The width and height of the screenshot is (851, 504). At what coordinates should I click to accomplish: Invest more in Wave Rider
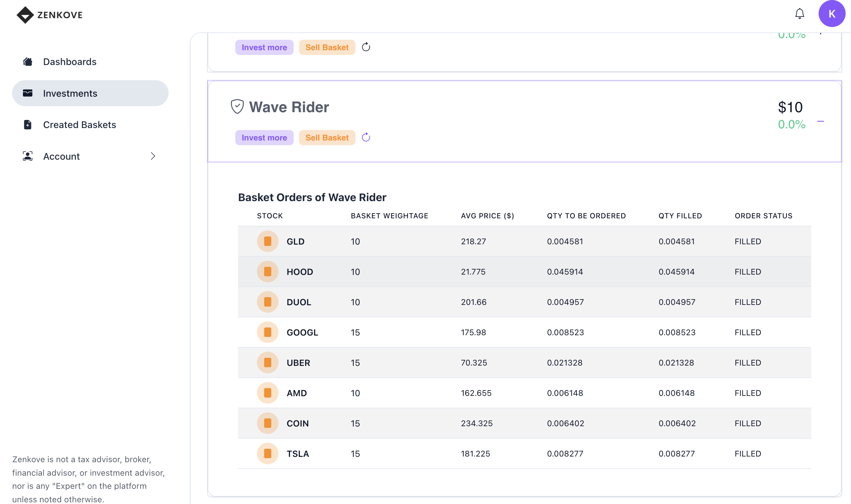click(x=264, y=137)
